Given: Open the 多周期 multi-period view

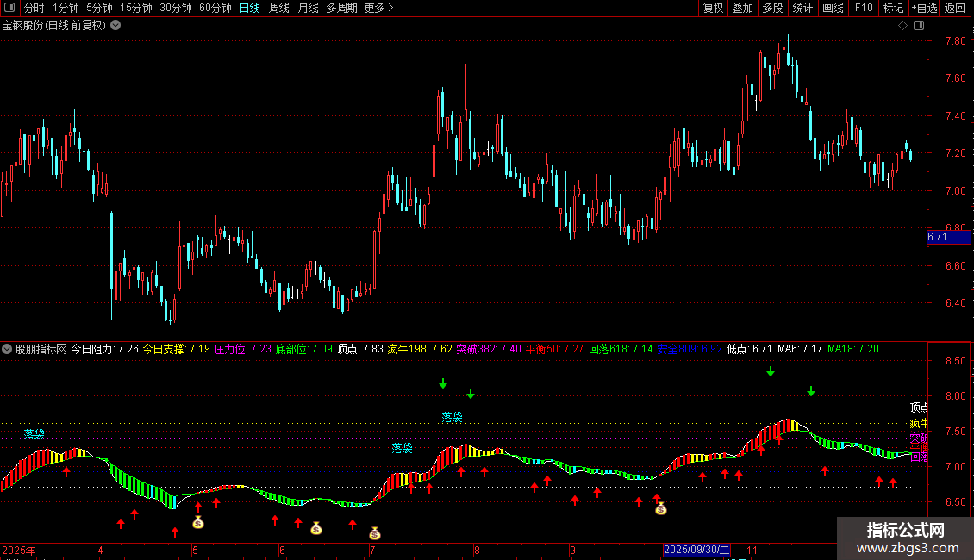Looking at the screenshot, I should pos(341,8).
